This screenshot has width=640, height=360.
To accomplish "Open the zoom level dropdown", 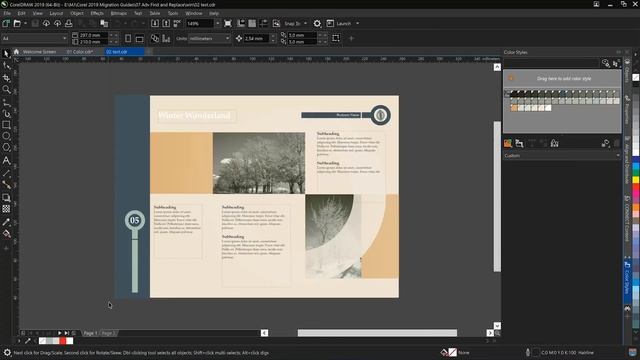I will click(x=217, y=24).
